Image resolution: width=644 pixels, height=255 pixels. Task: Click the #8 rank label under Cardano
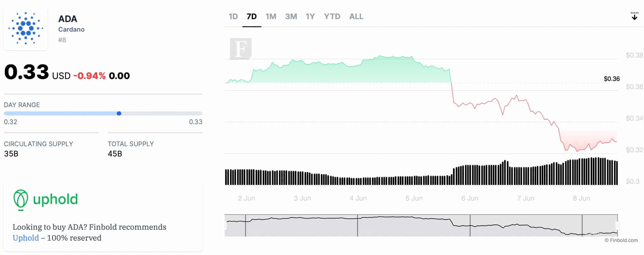(61, 40)
